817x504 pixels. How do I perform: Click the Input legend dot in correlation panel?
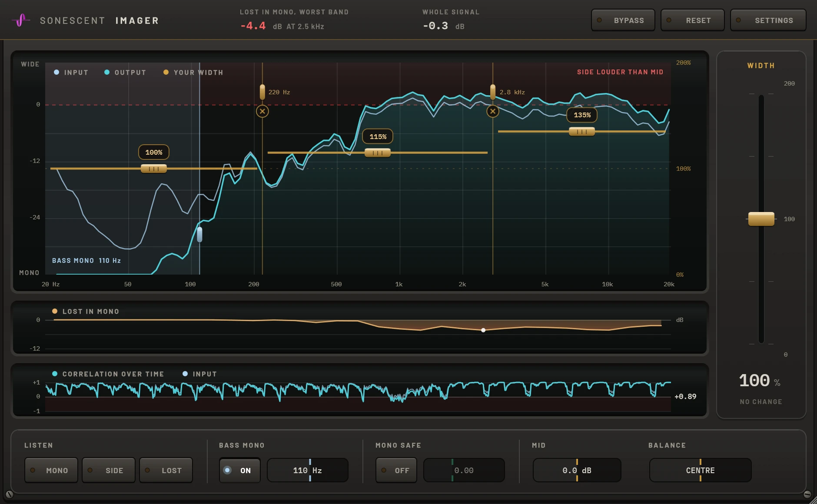pyautogui.click(x=185, y=374)
